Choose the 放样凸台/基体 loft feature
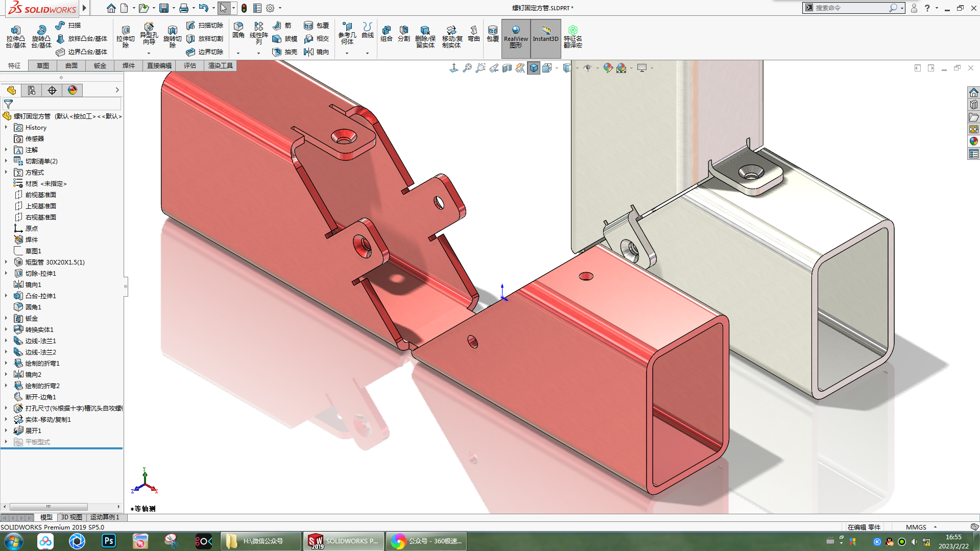980x551 pixels. [82, 38]
